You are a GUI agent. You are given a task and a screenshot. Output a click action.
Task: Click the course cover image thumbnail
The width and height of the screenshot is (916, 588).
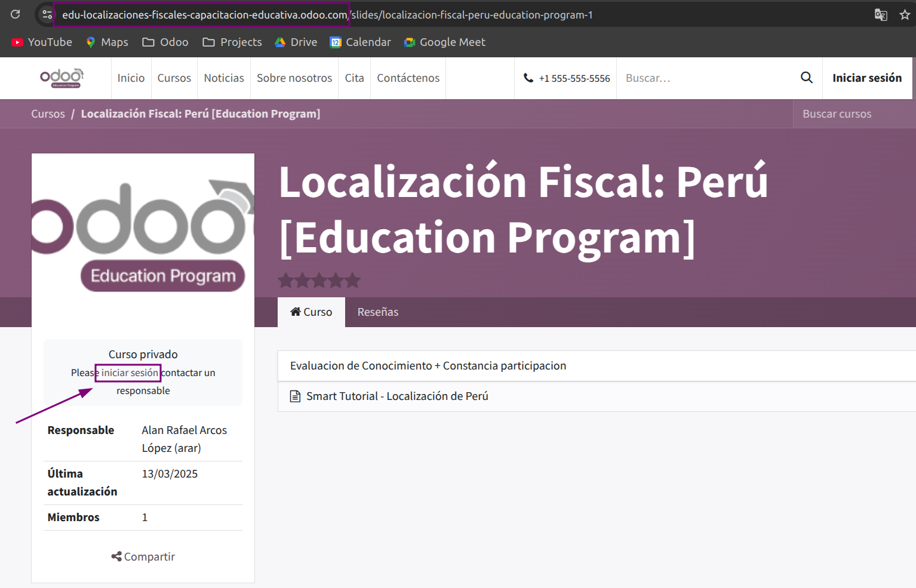tap(143, 237)
